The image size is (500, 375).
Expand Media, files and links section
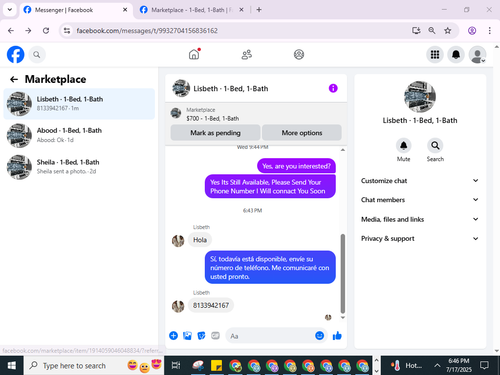(x=420, y=219)
